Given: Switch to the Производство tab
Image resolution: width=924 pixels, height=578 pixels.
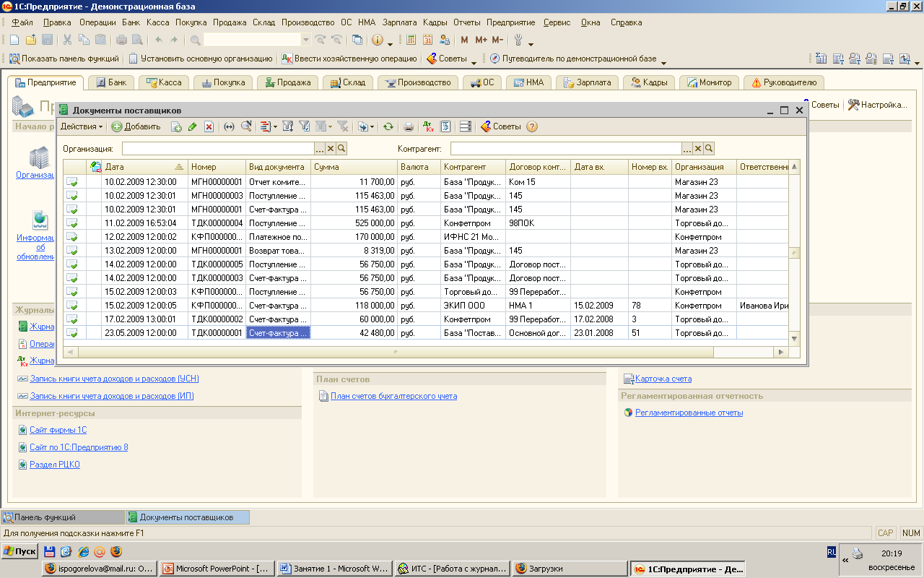Looking at the screenshot, I should pyautogui.click(x=419, y=82).
